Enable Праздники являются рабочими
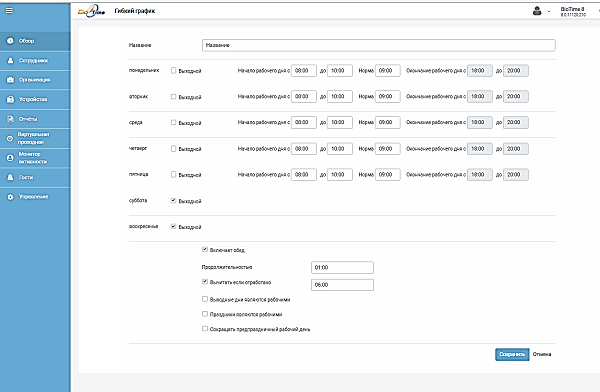This screenshot has height=392, width=600. (205, 314)
